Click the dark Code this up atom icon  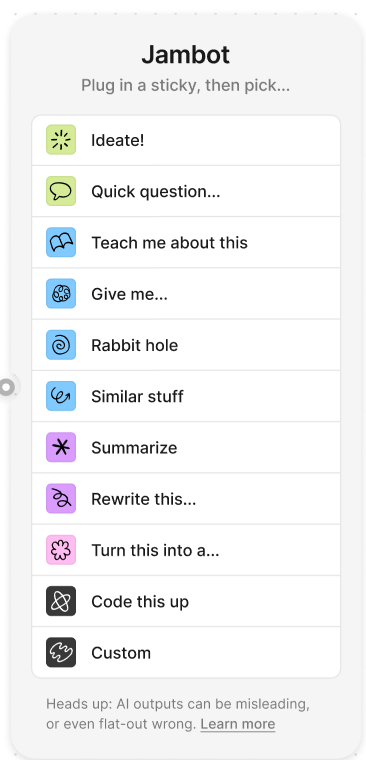[x=61, y=601]
